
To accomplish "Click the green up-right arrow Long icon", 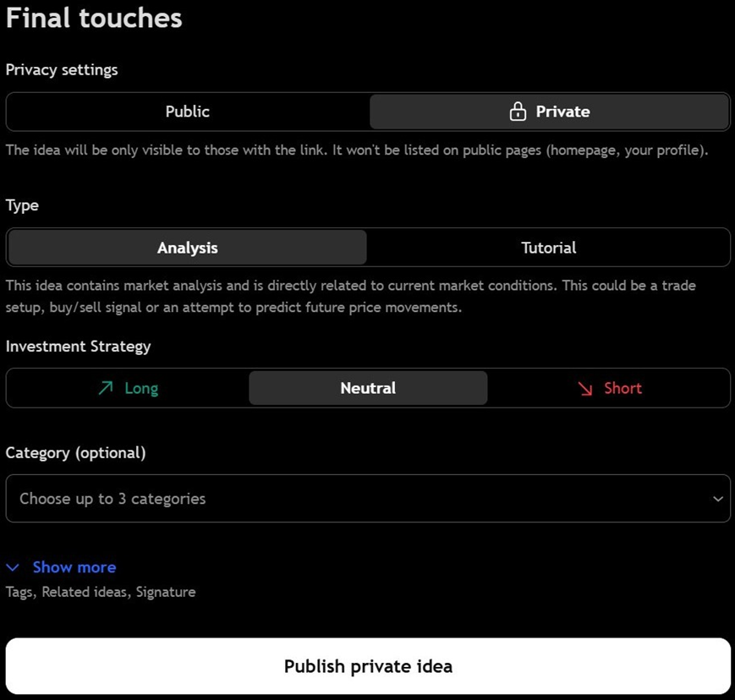I will tap(106, 388).
